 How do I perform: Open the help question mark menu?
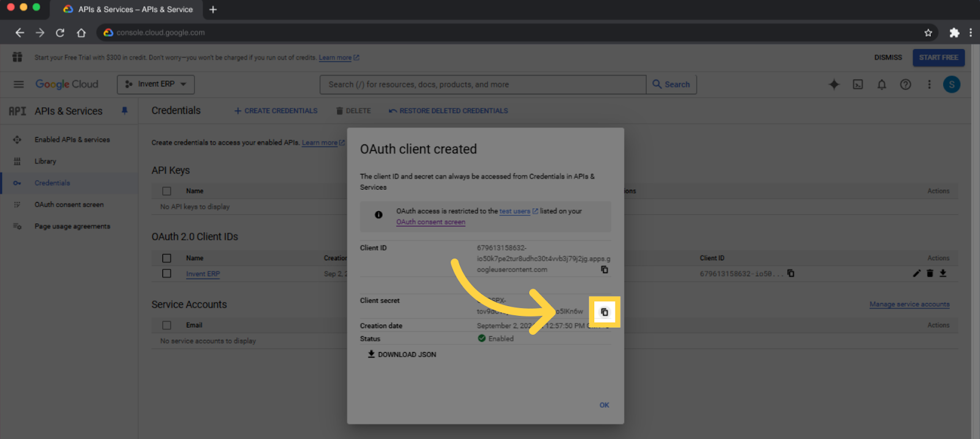tap(905, 84)
